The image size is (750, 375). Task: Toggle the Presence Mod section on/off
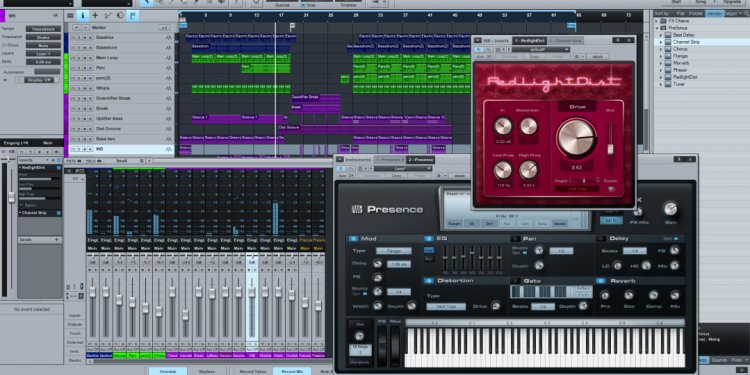point(353,239)
